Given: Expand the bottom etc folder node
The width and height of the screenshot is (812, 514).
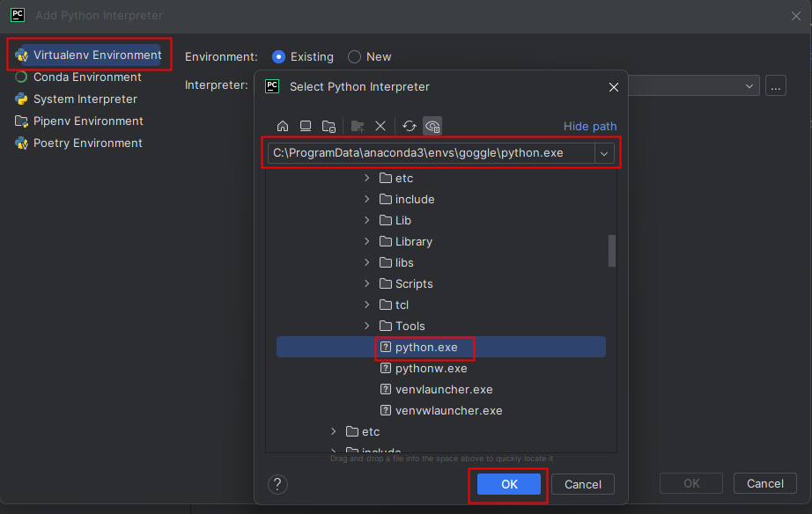Looking at the screenshot, I should point(334,431).
